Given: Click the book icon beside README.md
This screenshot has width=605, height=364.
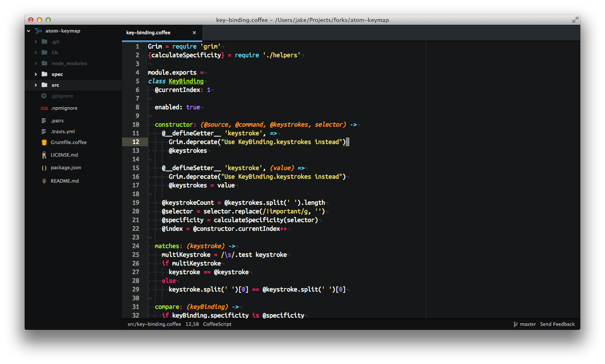Looking at the screenshot, I should [x=44, y=181].
